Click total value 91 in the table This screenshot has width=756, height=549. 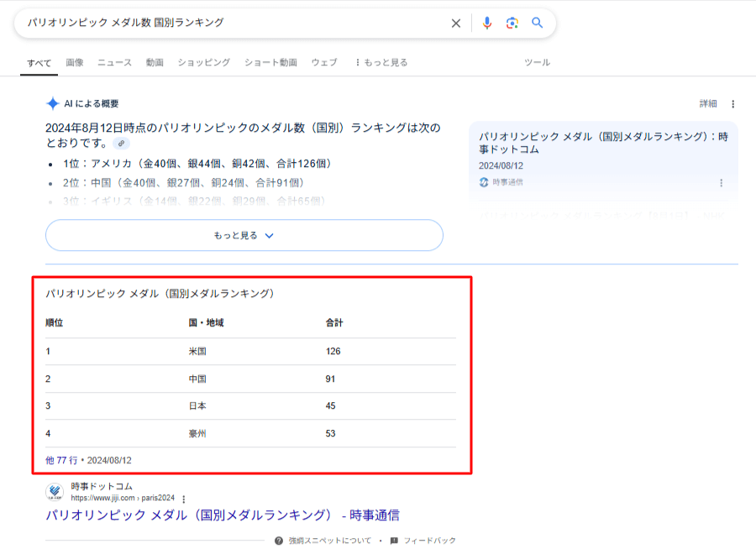(x=330, y=379)
